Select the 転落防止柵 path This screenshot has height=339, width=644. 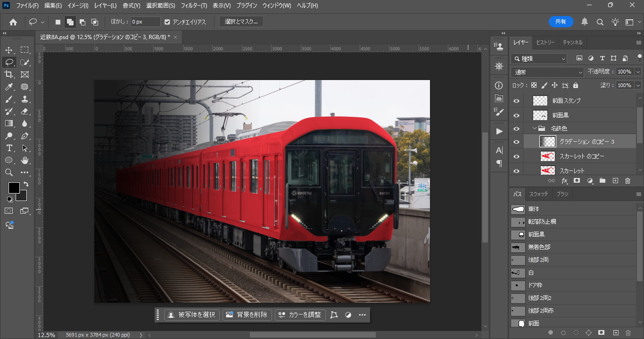(x=542, y=222)
